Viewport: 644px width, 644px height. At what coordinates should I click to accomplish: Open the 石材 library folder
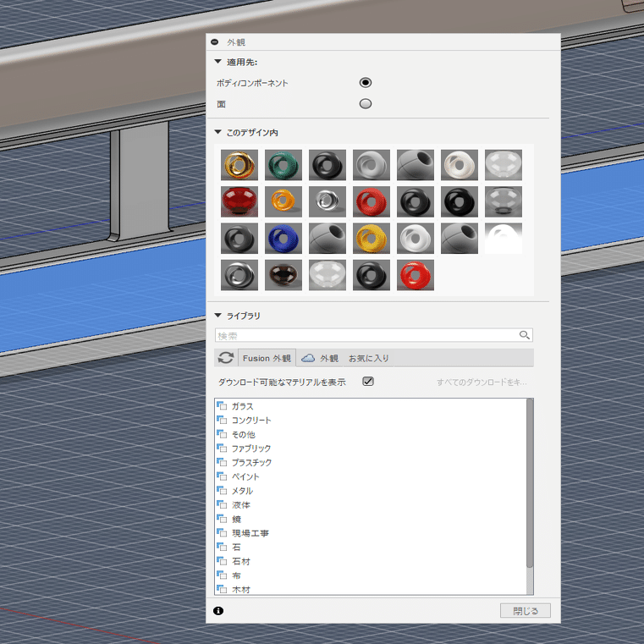click(x=234, y=561)
